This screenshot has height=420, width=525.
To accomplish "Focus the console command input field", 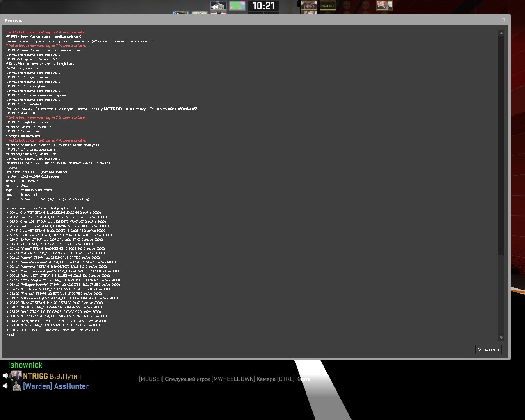I will [x=237, y=349].
